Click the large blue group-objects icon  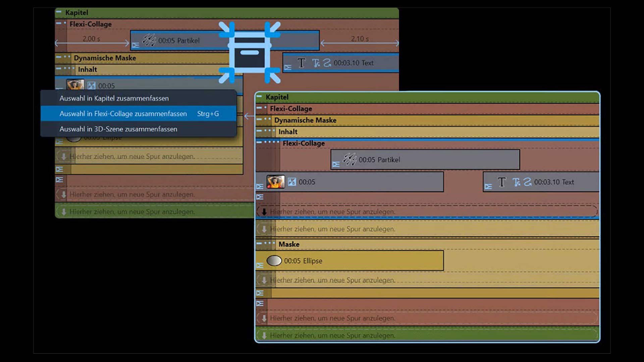[x=250, y=53]
